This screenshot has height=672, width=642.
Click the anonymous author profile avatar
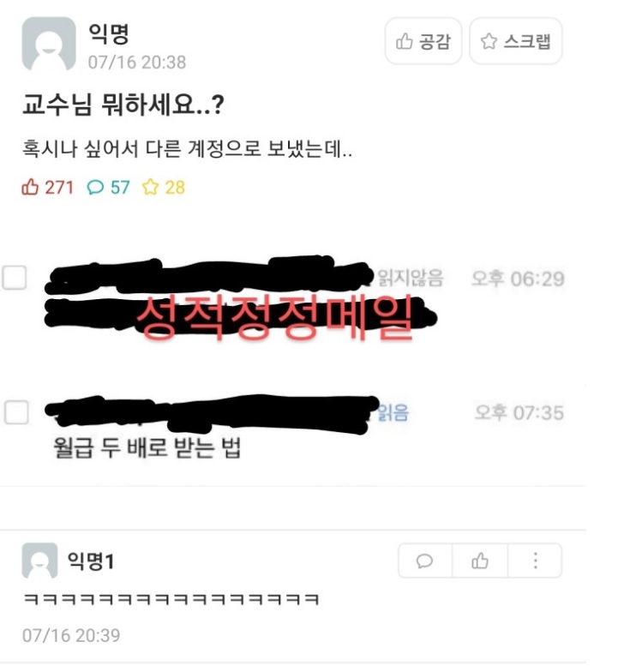pyautogui.click(x=49, y=44)
